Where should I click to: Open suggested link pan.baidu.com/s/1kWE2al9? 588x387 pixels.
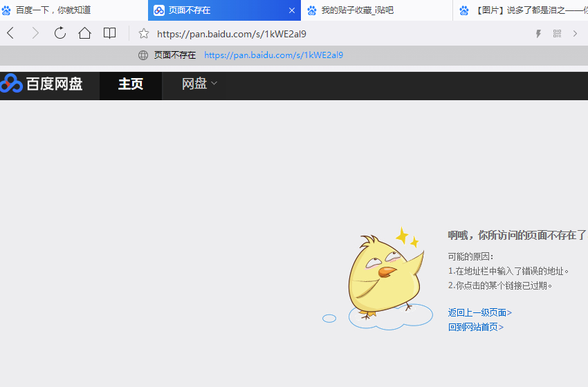click(x=273, y=55)
